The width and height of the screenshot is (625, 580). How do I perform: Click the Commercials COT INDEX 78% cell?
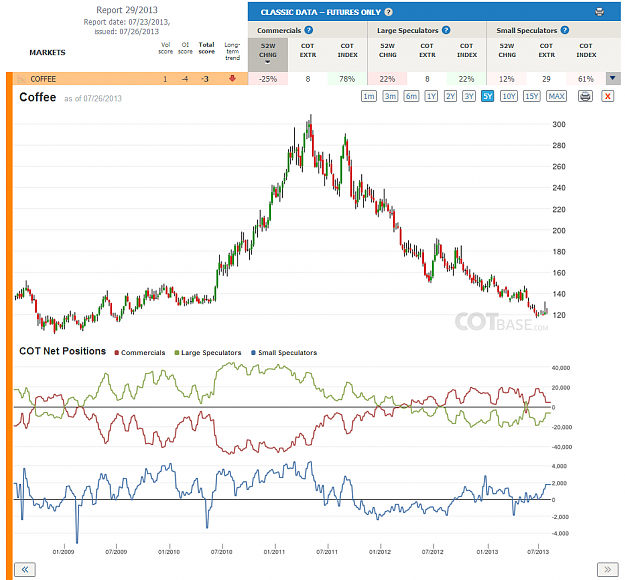[347, 79]
